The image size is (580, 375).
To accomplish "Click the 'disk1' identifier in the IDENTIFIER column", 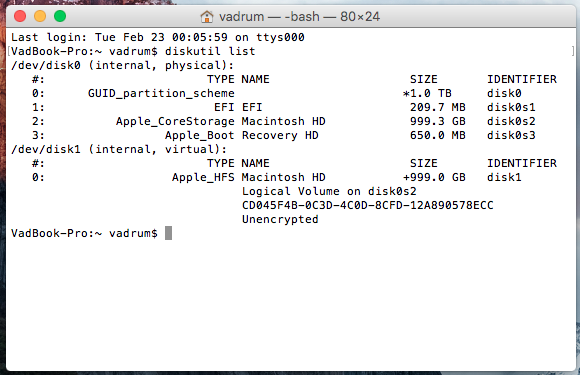I will tap(504, 178).
